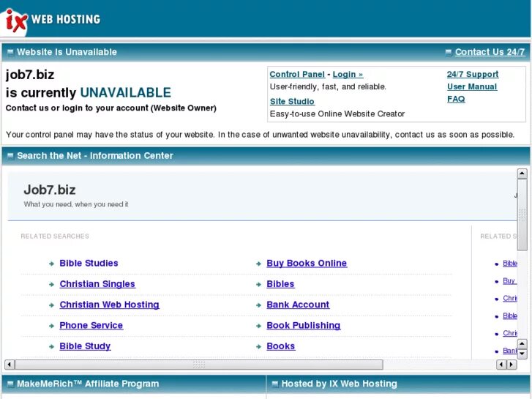The image size is (532, 399).
Task: Open the 24/7 Support link
Action: click(x=472, y=75)
